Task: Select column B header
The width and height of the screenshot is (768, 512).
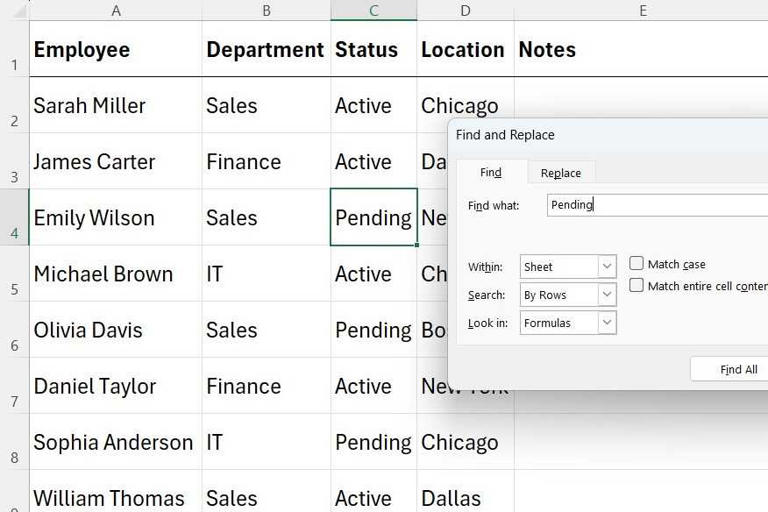Action: [x=266, y=10]
